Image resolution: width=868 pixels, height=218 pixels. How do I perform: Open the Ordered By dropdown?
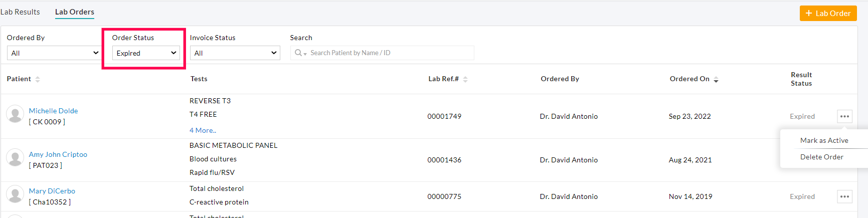(x=54, y=53)
